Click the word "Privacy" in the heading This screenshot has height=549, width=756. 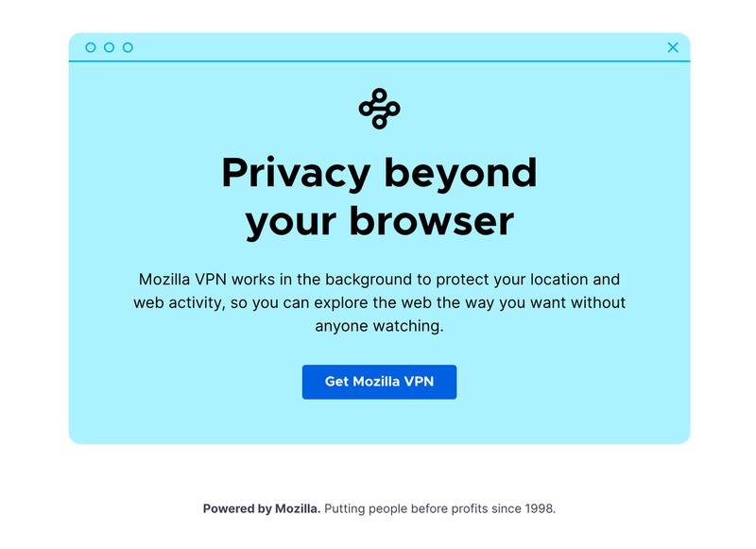(x=296, y=174)
